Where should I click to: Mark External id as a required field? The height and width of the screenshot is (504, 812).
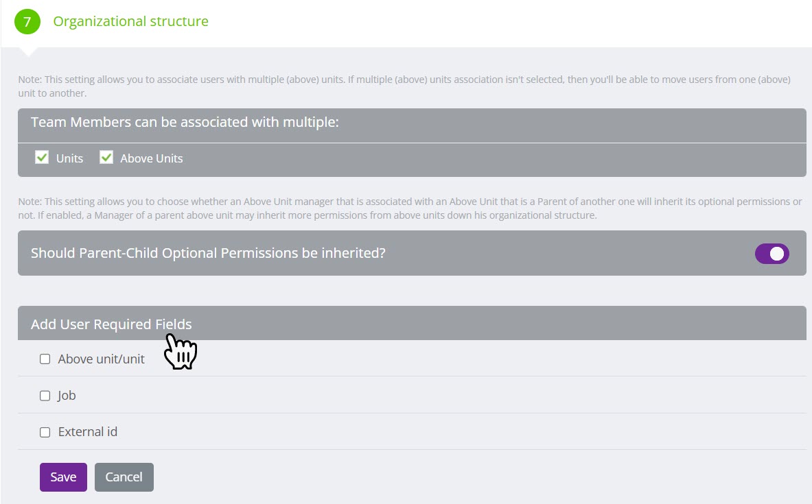[45, 432]
